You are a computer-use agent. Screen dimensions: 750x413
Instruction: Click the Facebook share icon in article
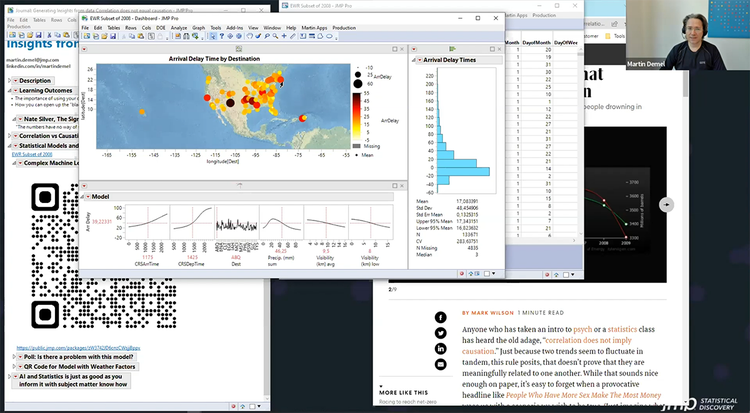(440, 317)
